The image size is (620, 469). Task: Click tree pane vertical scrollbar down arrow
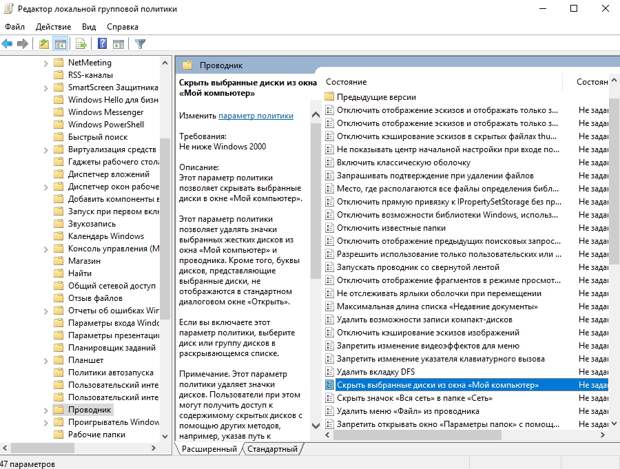(165, 436)
